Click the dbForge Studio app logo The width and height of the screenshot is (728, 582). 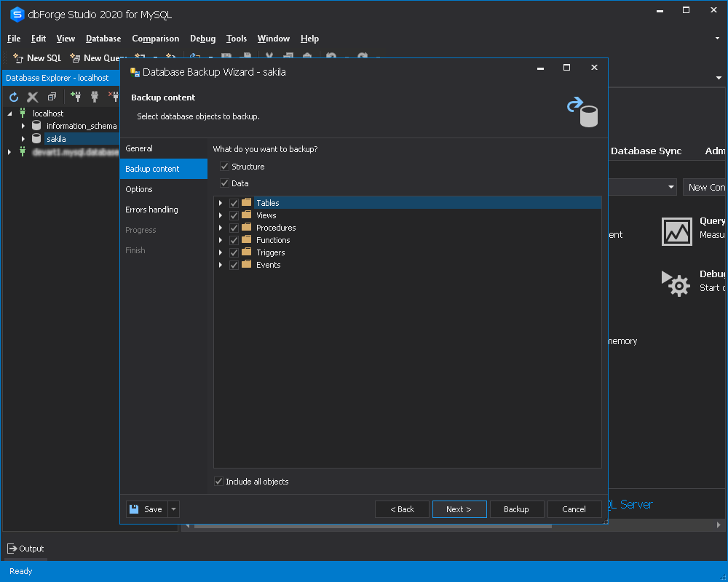17,15
